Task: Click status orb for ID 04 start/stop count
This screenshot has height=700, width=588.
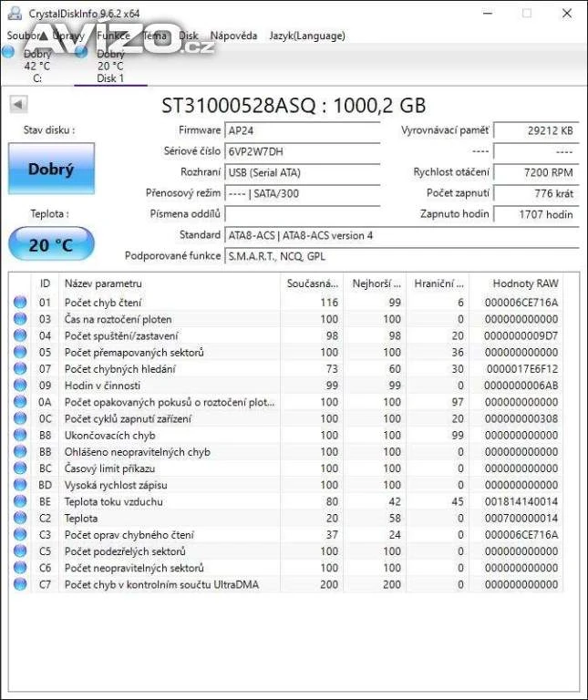Action: coord(20,335)
